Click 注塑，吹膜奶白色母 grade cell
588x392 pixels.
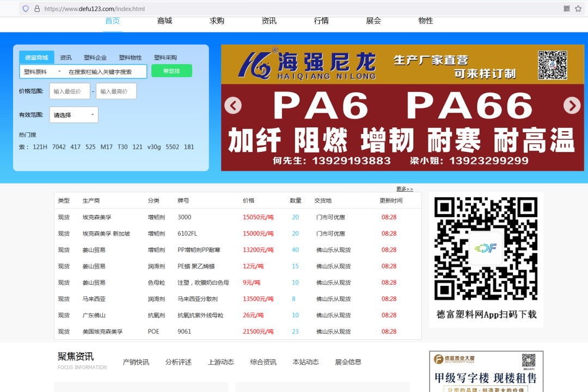coord(203,283)
